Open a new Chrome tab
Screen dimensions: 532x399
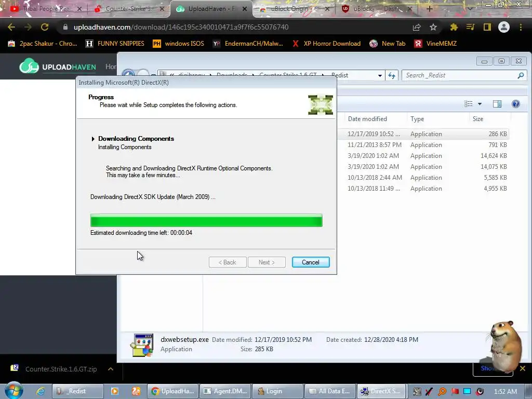pos(430,9)
